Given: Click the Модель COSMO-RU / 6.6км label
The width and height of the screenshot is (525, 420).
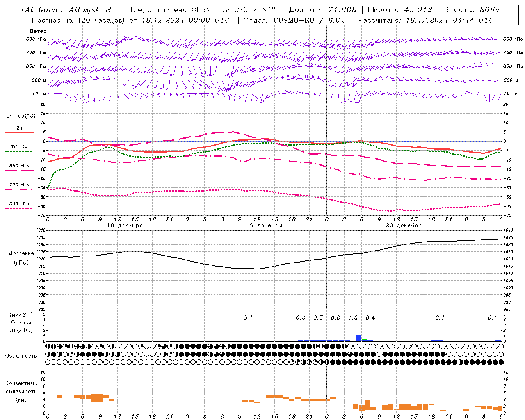Looking at the screenshot, I should 296,20.
